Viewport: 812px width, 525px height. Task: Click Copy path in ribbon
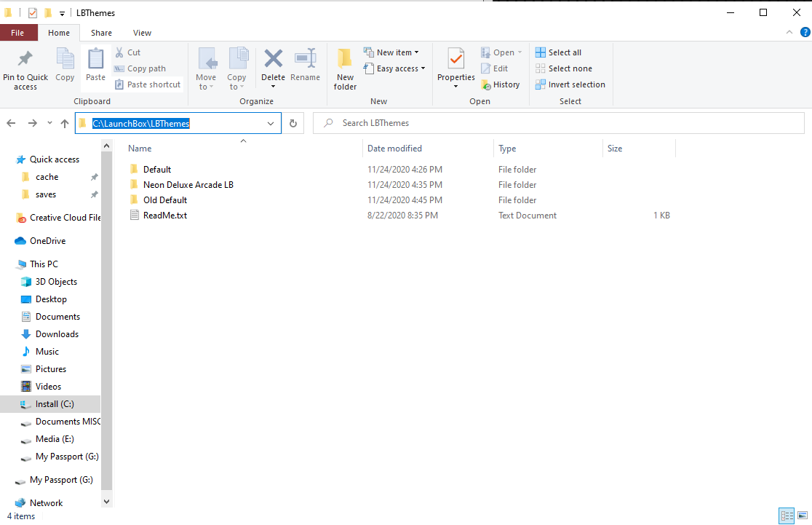coord(140,68)
